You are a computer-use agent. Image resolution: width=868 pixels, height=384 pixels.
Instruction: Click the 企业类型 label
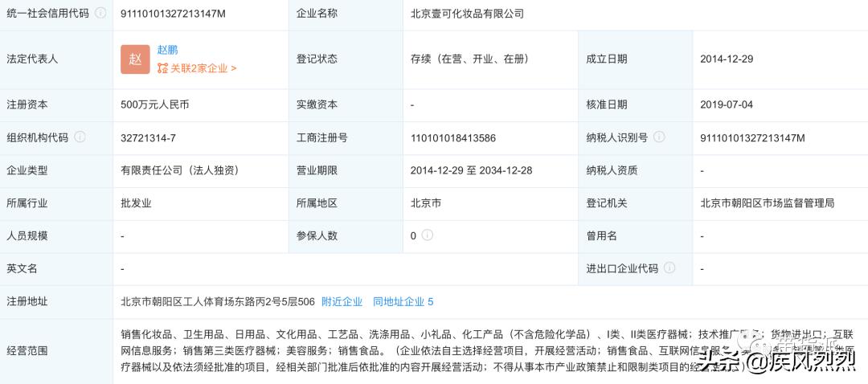click(27, 170)
